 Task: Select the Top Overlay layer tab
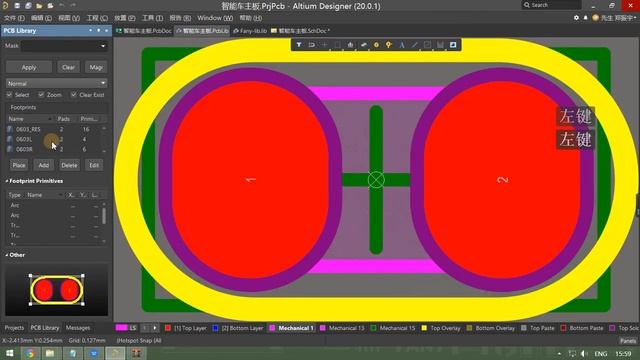(441, 328)
